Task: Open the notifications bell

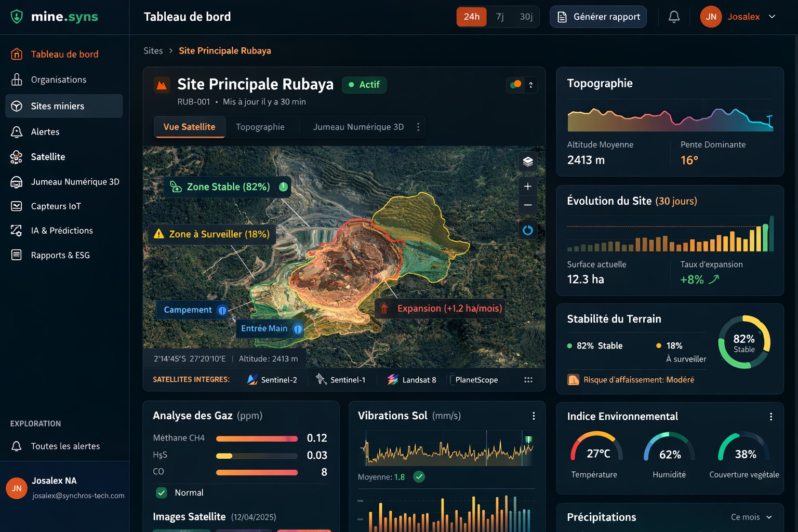Action: pos(674,16)
